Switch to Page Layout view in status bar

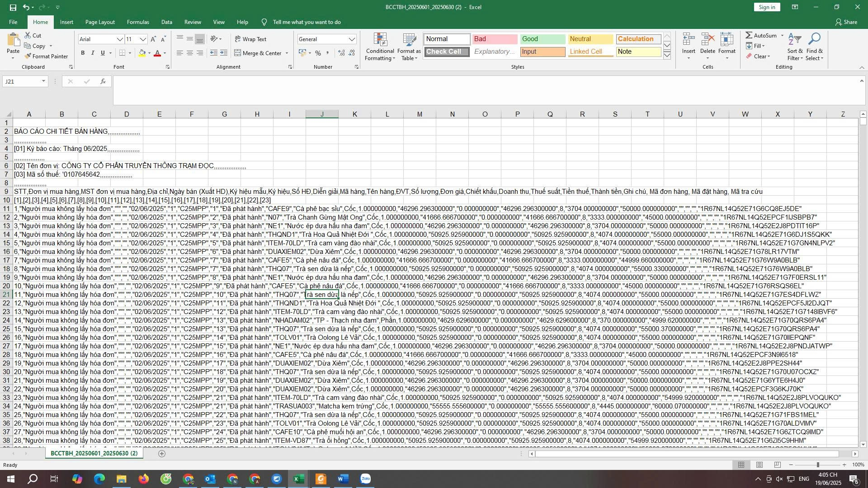point(759,465)
